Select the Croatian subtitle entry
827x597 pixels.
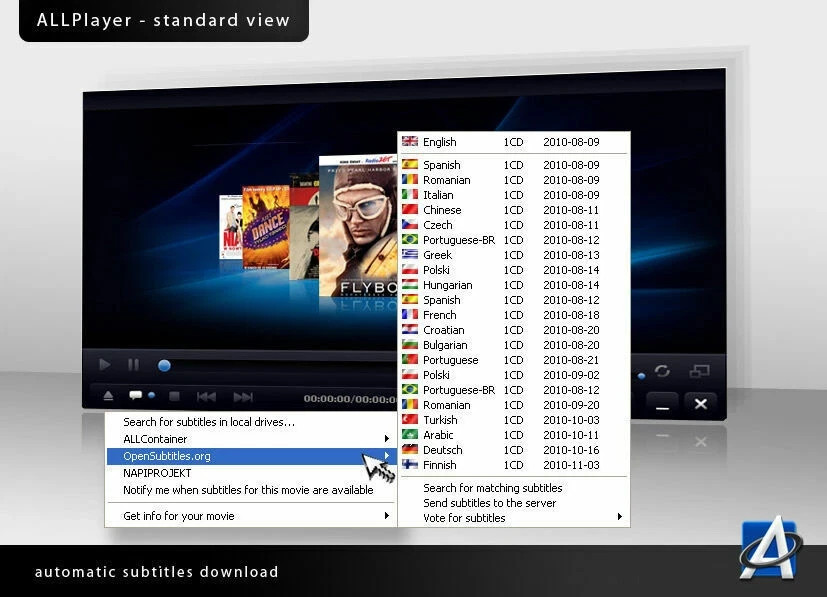(x=514, y=330)
